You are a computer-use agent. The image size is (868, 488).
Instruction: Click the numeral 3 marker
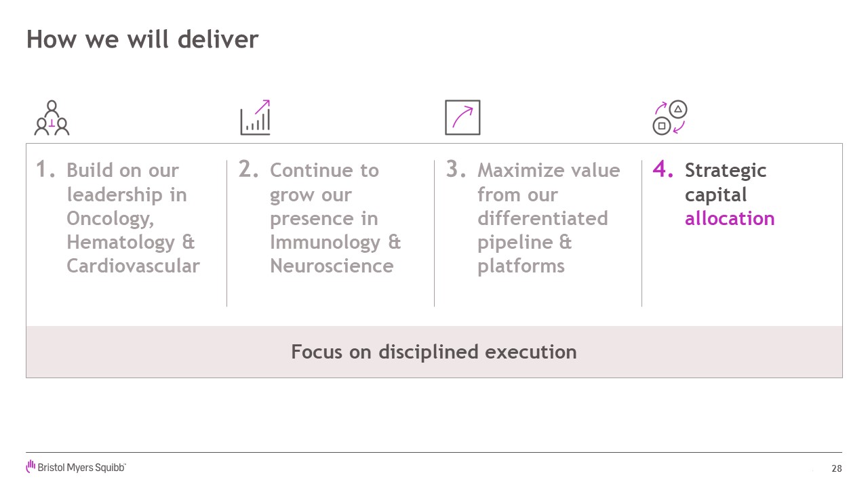[456, 169]
